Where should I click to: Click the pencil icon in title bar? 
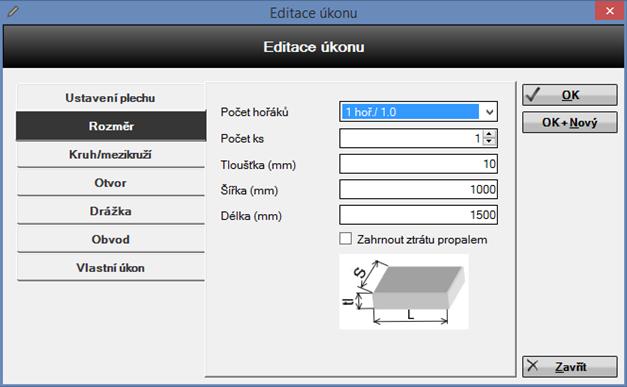[x=13, y=11]
